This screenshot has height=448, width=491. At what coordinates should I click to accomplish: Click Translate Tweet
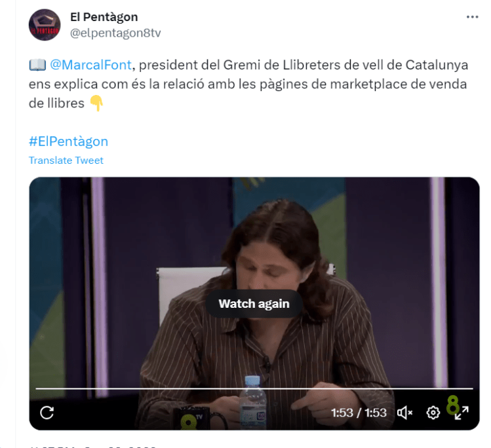(x=66, y=160)
